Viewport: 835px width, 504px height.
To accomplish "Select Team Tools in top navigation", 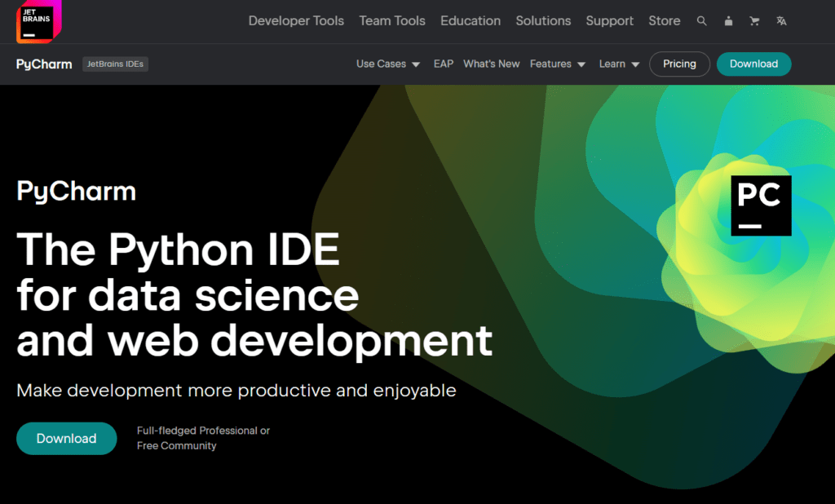I will click(392, 21).
